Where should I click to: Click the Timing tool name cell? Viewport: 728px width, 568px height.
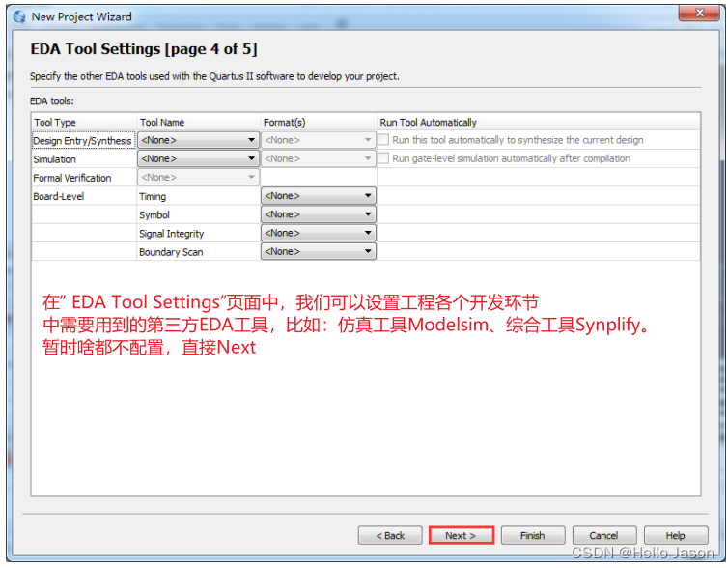tap(198, 196)
